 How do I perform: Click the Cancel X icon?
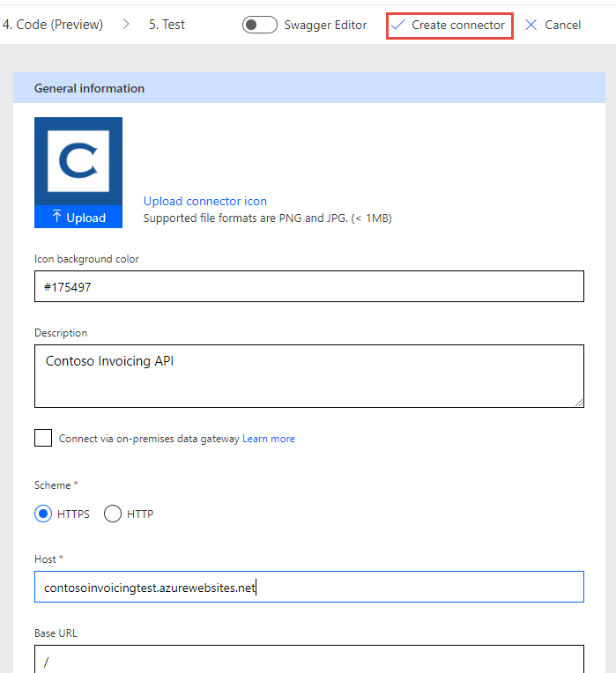click(531, 25)
